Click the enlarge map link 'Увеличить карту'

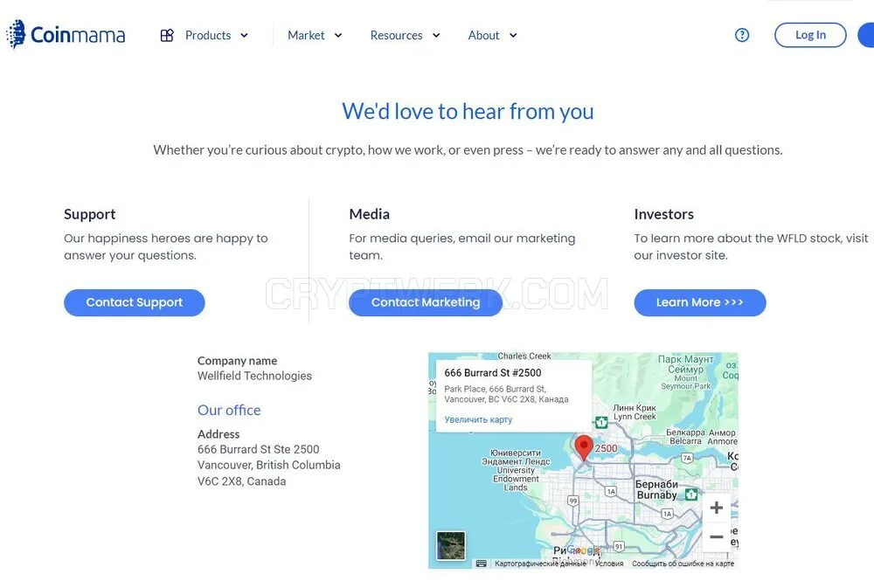478,419
